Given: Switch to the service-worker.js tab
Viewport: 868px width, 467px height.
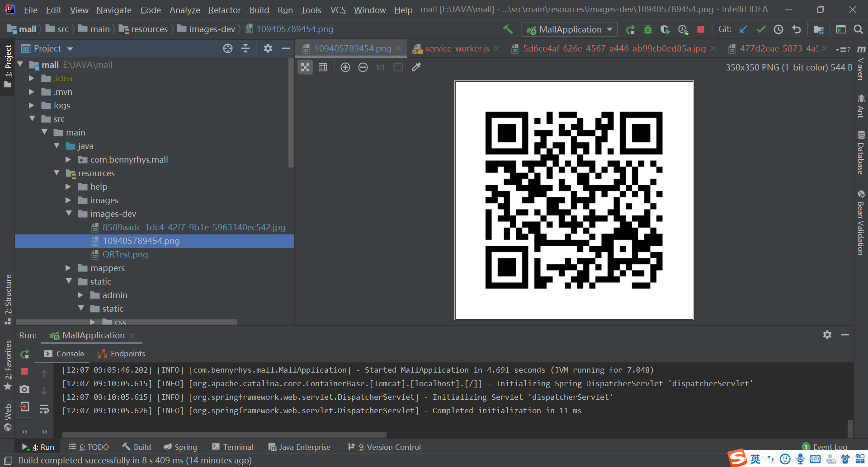Looking at the screenshot, I should point(457,48).
